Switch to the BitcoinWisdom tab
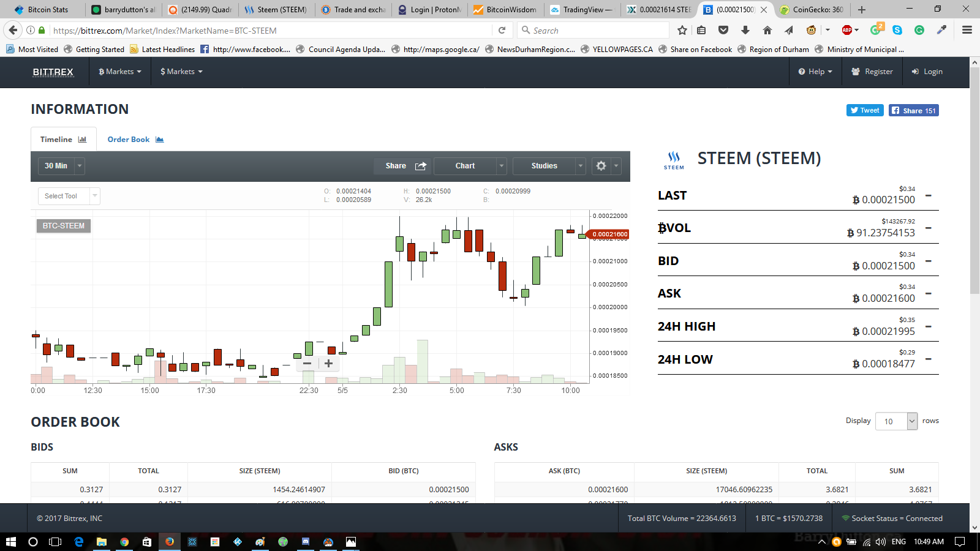Viewport: 980px width, 551px height. [505, 9]
